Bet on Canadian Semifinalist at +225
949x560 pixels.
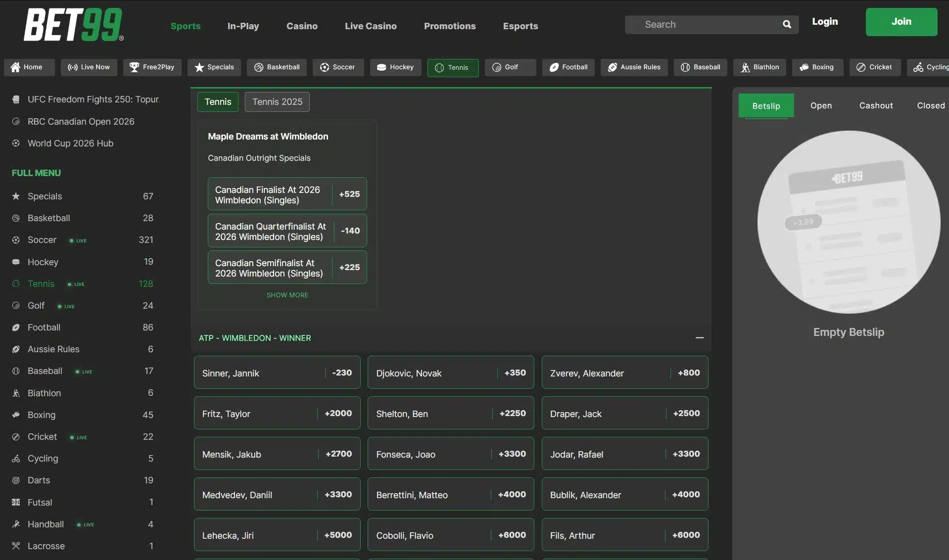point(287,267)
